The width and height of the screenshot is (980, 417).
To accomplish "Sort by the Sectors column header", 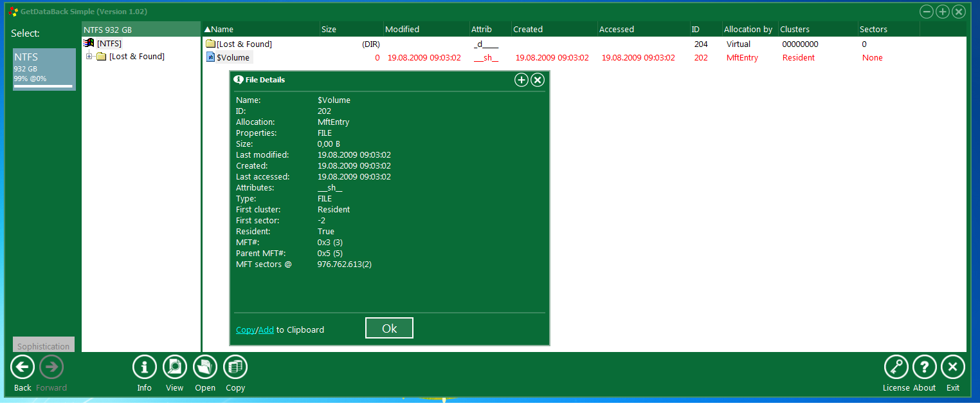I will click(x=889, y=29).
